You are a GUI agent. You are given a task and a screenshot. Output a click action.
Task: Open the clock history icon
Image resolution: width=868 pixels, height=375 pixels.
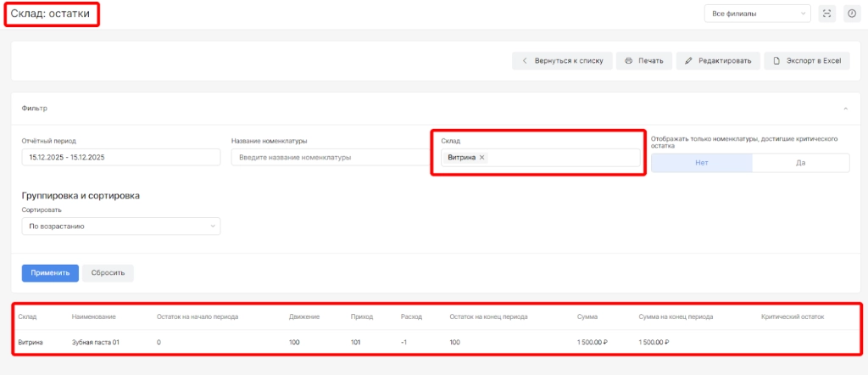(851, 14)
